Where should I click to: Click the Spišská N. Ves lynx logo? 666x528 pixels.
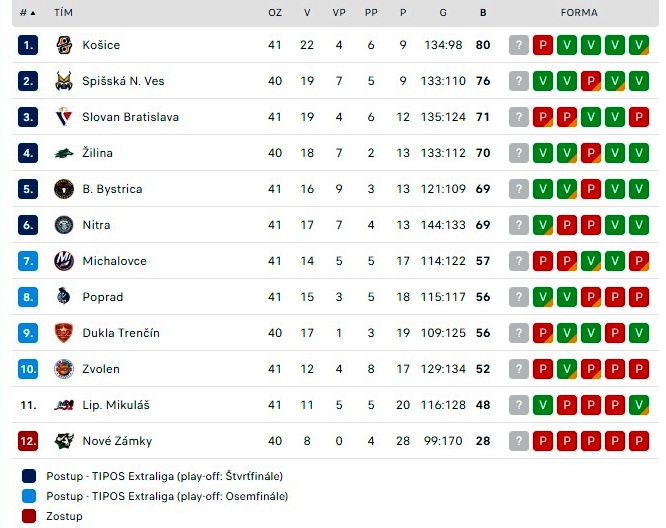click(x=64, y=81)
